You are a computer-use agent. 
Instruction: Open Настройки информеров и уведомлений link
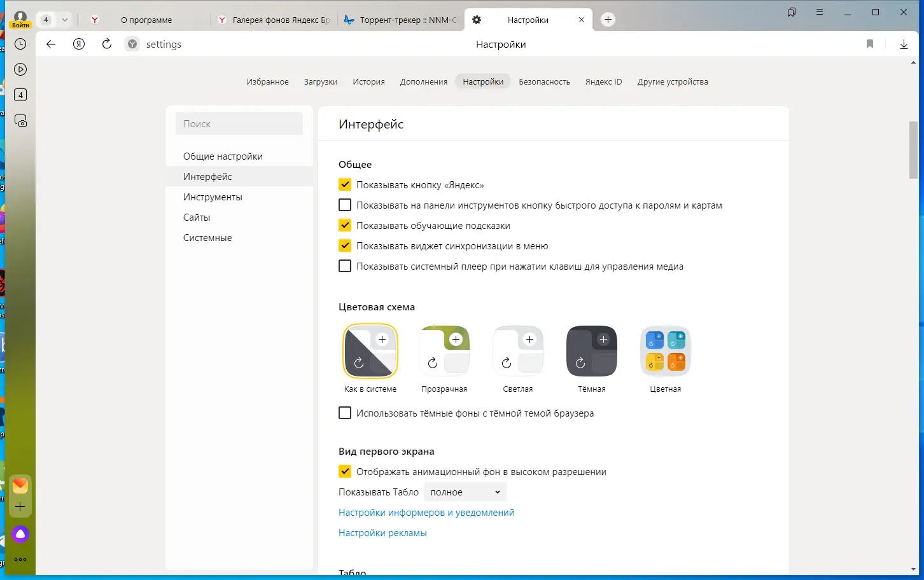[x=426, y=513]
